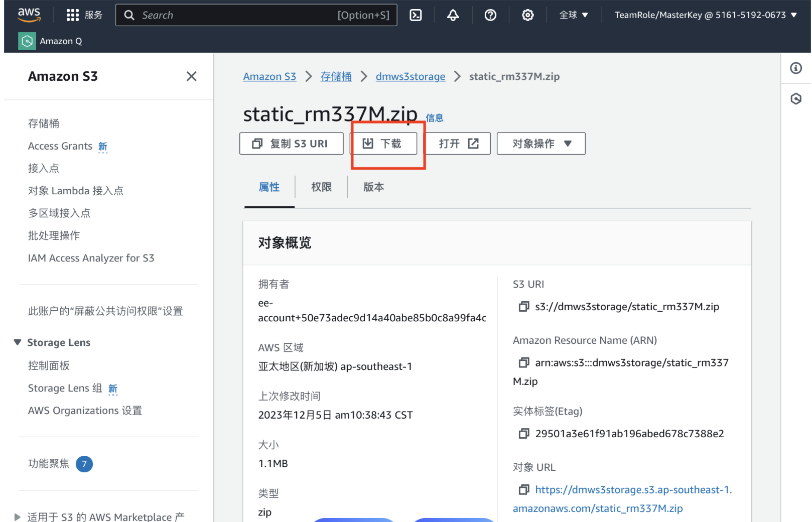The image size is (812, 522).
Task: Focus the top Search input field
Action: point(256,15)
